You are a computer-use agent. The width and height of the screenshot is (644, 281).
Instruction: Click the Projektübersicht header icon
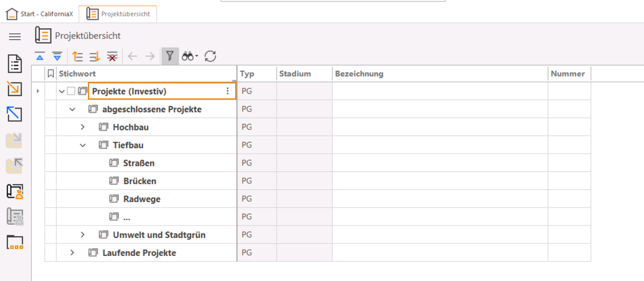pos(43,35)
